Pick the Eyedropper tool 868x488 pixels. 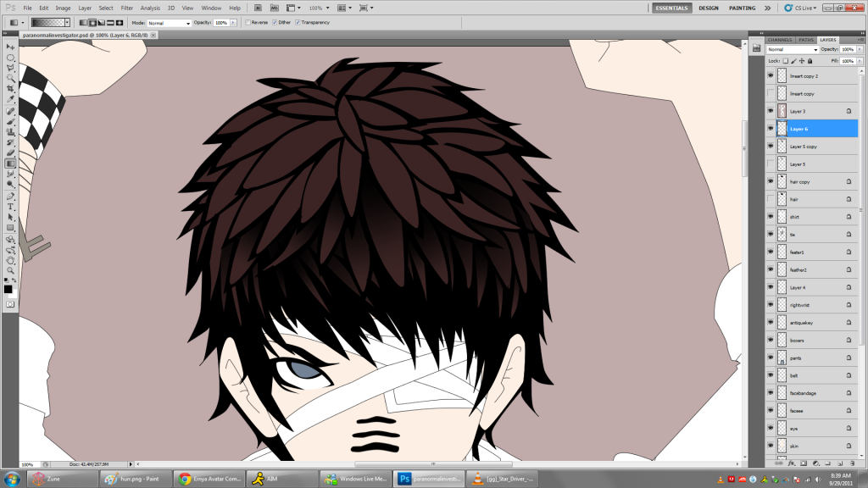click(10, 99)
